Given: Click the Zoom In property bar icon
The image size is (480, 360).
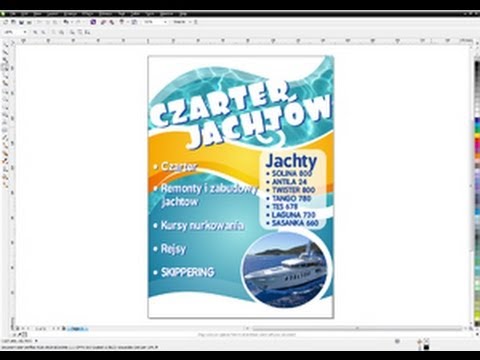Looking at the screenshot, I should (35, 32).
